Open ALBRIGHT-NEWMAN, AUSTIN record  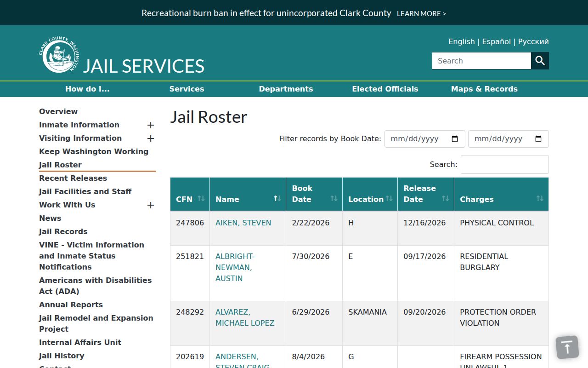point(235,267)
